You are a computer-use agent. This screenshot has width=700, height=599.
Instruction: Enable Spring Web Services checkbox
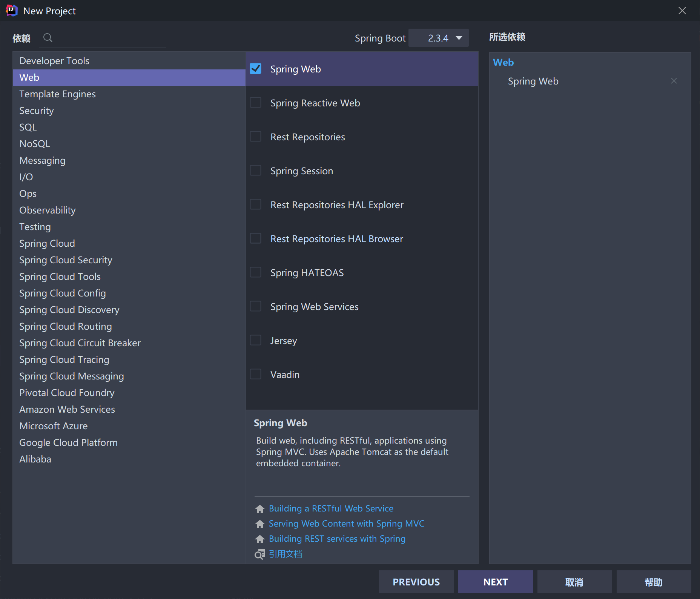(x=256, y=306)
